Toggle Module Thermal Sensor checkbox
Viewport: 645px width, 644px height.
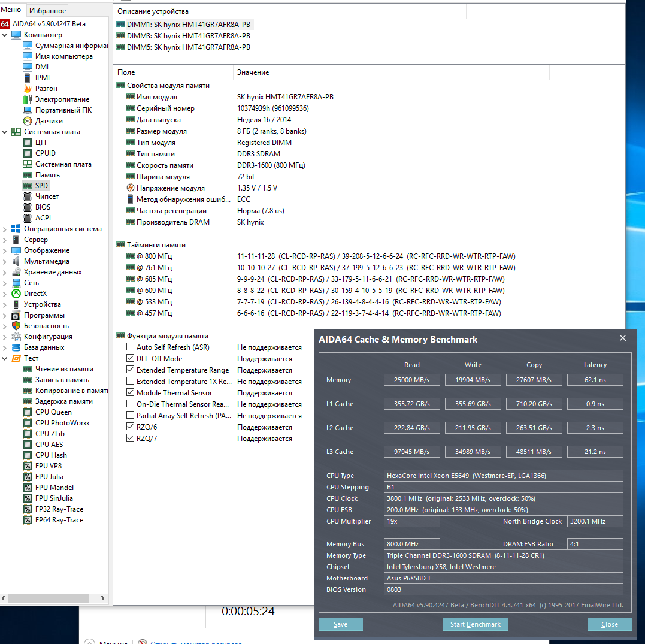coord(130,392)
